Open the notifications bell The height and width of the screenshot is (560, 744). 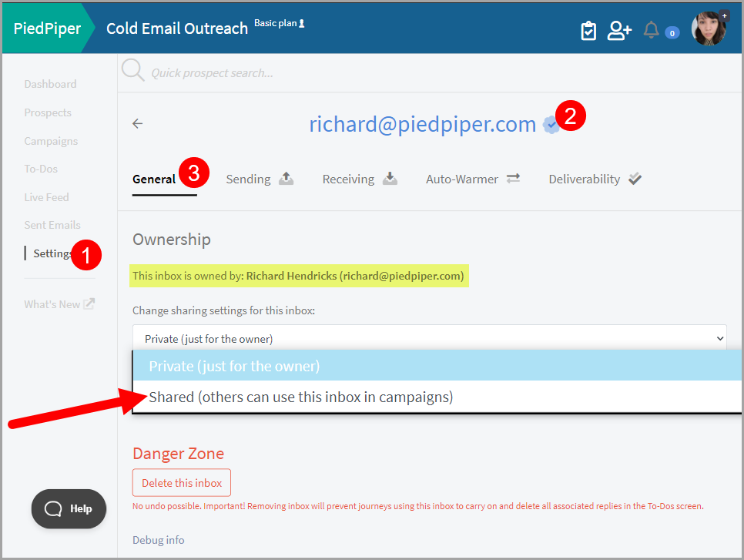click(x=652, y=31)
